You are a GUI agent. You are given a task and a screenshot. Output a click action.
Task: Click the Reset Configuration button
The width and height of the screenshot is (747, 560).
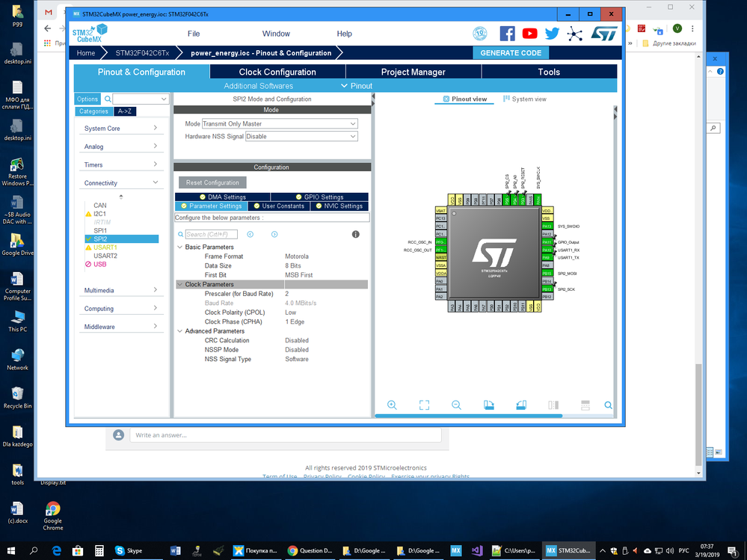coord(212,182)
